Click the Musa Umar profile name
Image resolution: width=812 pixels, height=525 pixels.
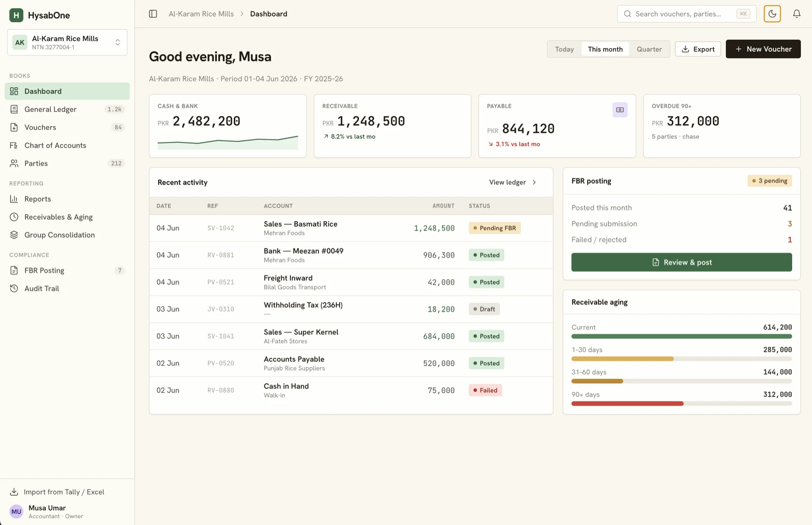tap(47, 508)
